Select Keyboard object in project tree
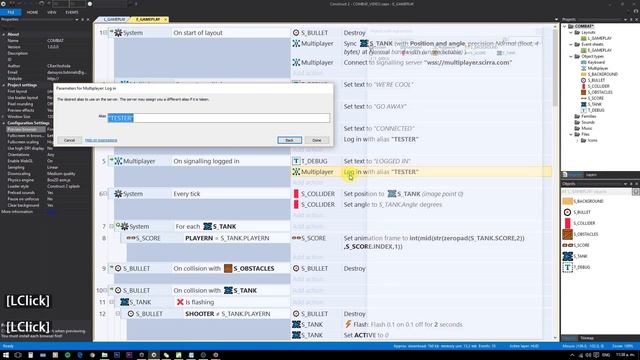This screenshot has width=640, height=360. pos(593,62)
